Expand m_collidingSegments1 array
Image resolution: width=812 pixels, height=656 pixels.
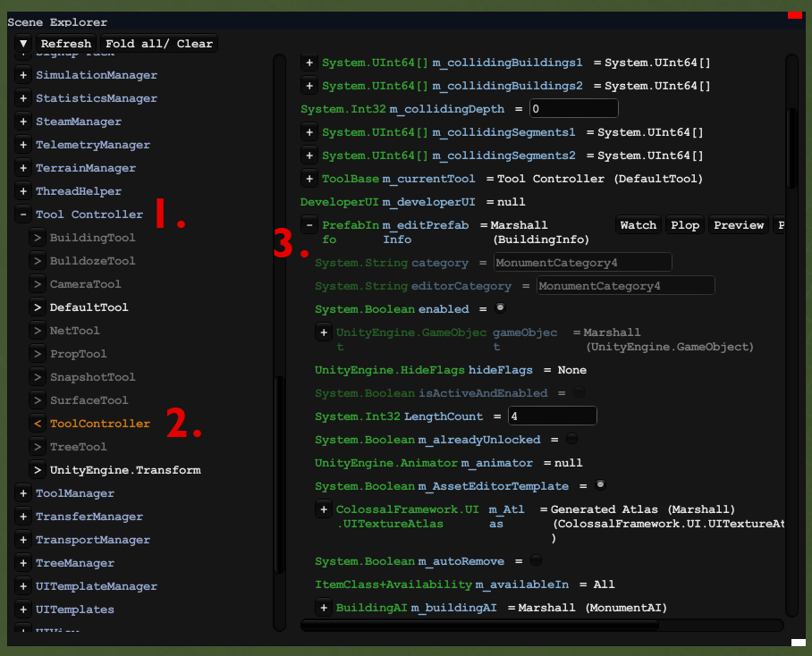click(x=309, y=132)
